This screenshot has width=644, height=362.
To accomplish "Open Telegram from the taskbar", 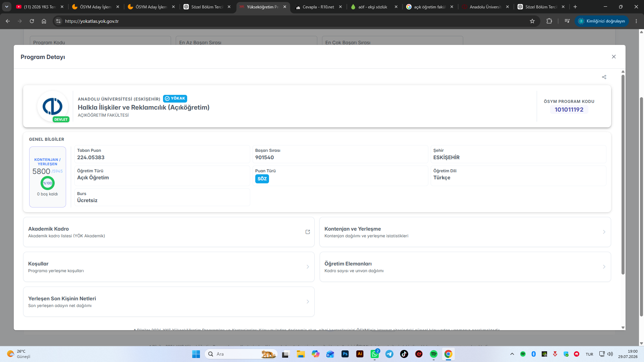I will click(389, 354).
